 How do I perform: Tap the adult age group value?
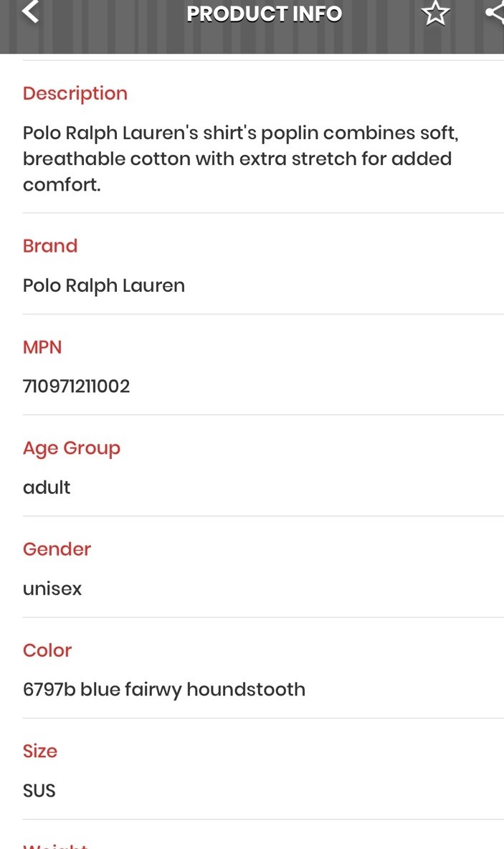tap(47, 488)
